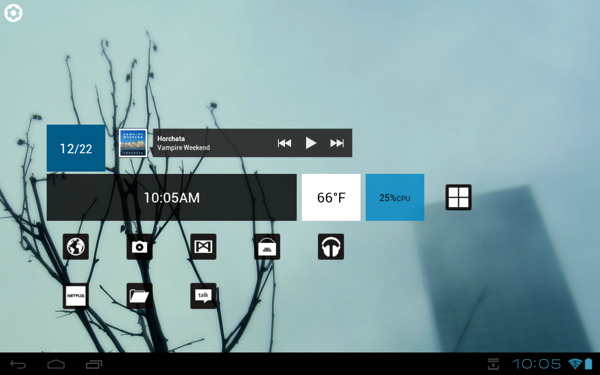Open the settings gear icon

click(13, 13)
